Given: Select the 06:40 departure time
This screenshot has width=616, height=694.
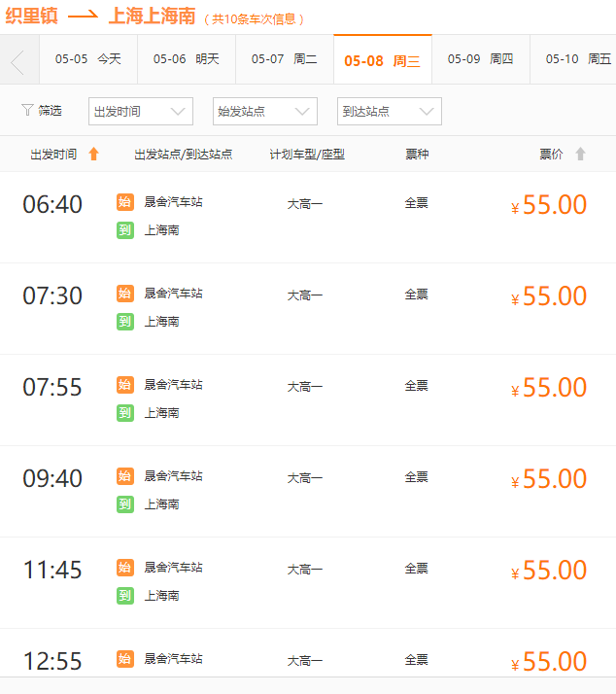Looking at the screenshot, I should [52, 204].
